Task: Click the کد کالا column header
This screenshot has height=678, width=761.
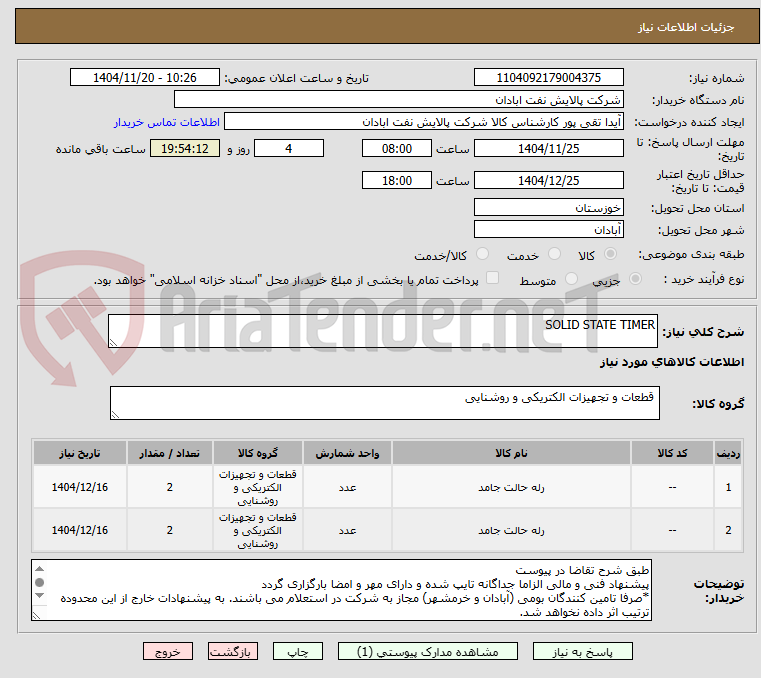Action: click(672, 453)
